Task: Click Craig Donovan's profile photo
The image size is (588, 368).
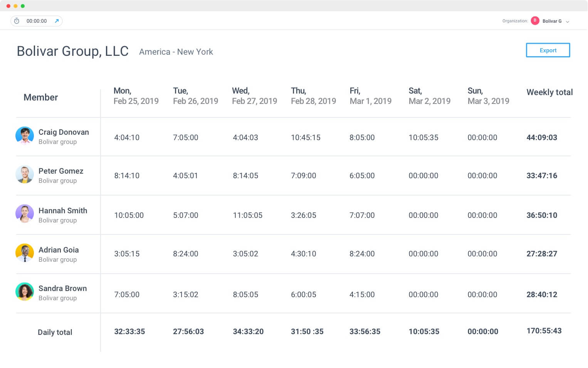Action: click(x=25, y=136)
